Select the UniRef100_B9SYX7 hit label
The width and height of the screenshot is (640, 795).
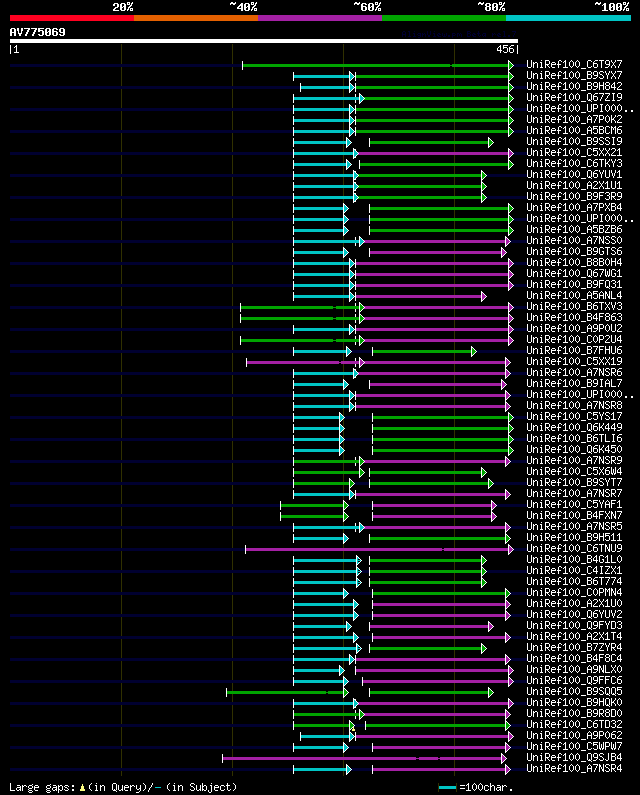[x=574, y=76]
